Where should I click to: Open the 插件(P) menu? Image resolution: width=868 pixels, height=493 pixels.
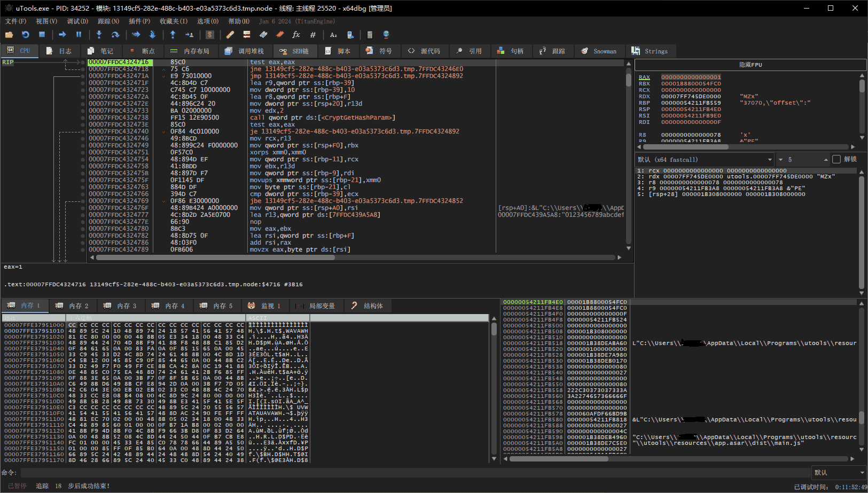pyautogui.click(x=139, y=21)
